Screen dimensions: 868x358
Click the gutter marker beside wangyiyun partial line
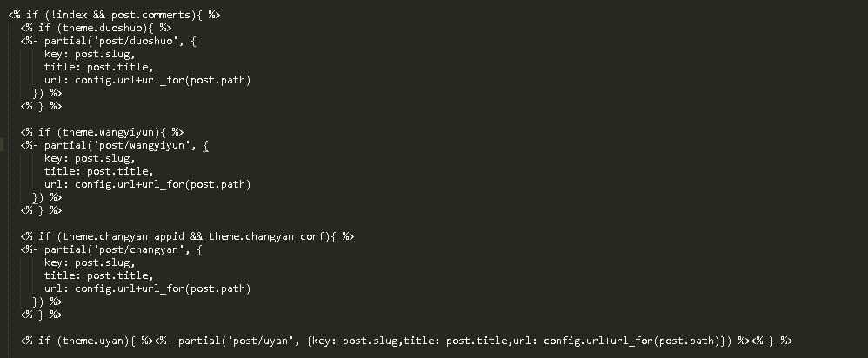click(x=2, y=145)
